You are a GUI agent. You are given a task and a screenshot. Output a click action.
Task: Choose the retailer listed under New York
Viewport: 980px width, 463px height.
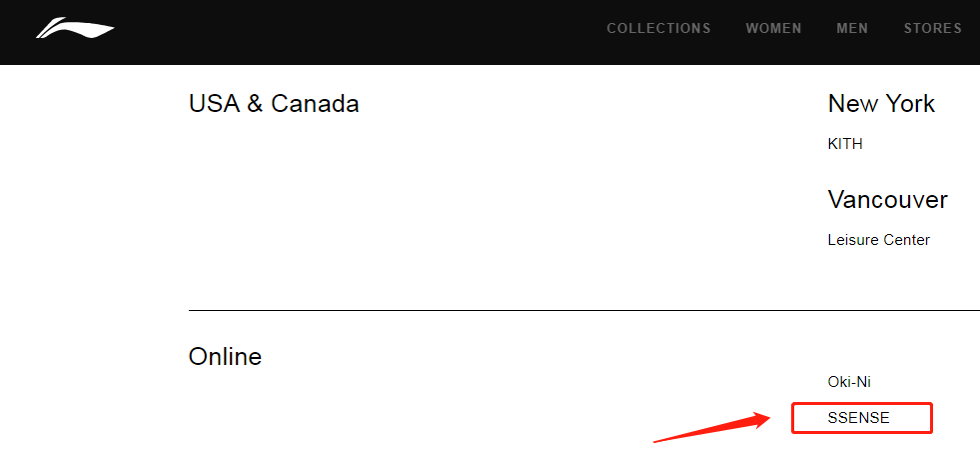click(845, 144)
